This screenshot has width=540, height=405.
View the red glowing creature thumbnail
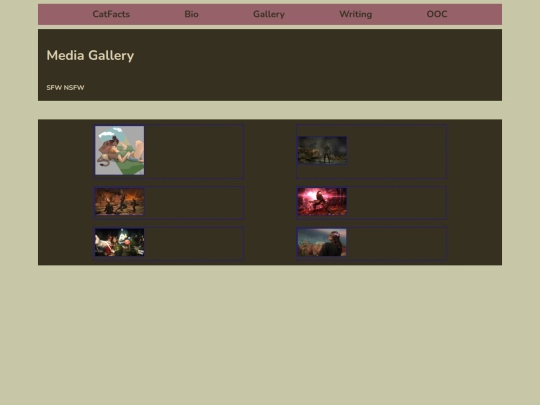click(x=322, y=201)
